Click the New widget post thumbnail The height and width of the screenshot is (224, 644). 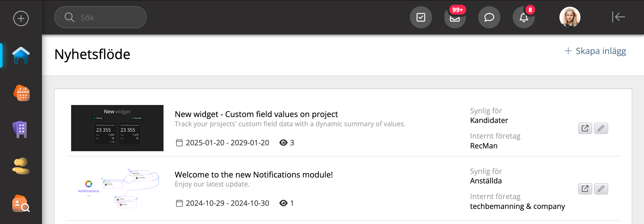tap(117, 128)
